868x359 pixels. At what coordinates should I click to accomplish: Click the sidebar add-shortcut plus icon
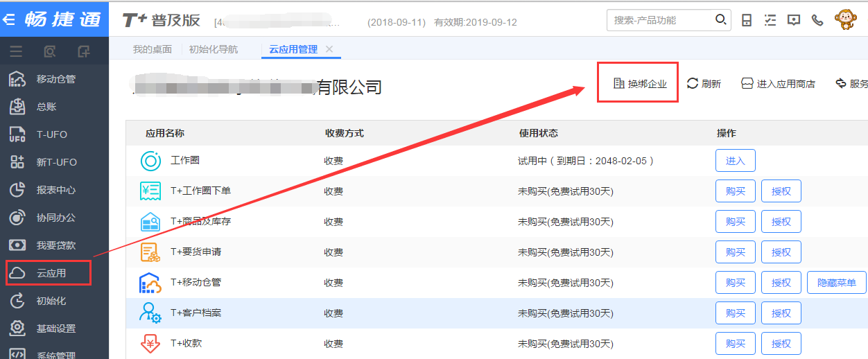click(84, 51)
